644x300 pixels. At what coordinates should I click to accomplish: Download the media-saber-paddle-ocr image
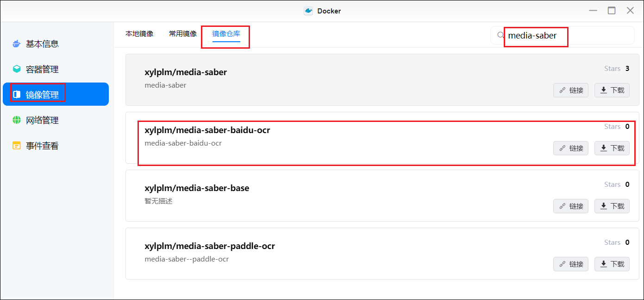[612, 264]
